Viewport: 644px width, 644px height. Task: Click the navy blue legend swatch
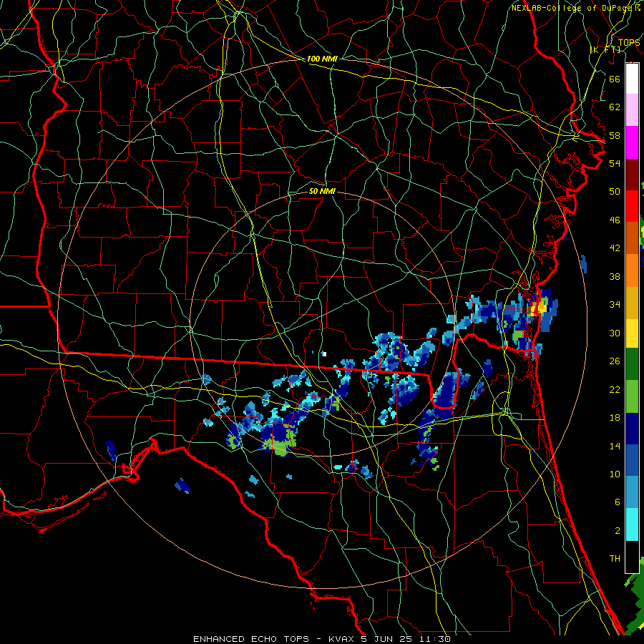[x=632, y=429]
